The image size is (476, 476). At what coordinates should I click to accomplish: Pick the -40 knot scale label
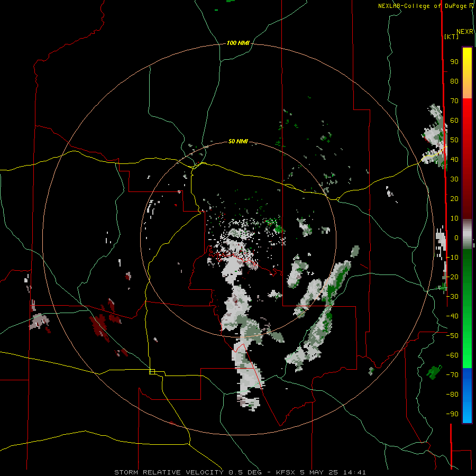452,316
